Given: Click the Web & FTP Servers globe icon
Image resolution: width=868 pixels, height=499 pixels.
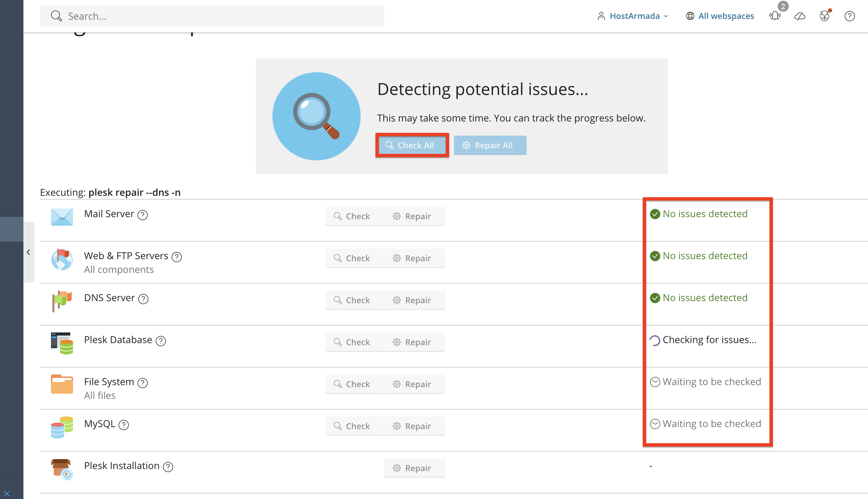Looking at the screenshot, I should click(62, 259).
